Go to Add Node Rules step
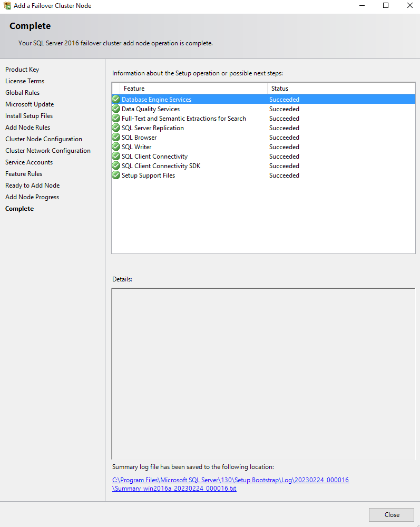This screenshot has height=527, width=420. click(x=27, y=128)
